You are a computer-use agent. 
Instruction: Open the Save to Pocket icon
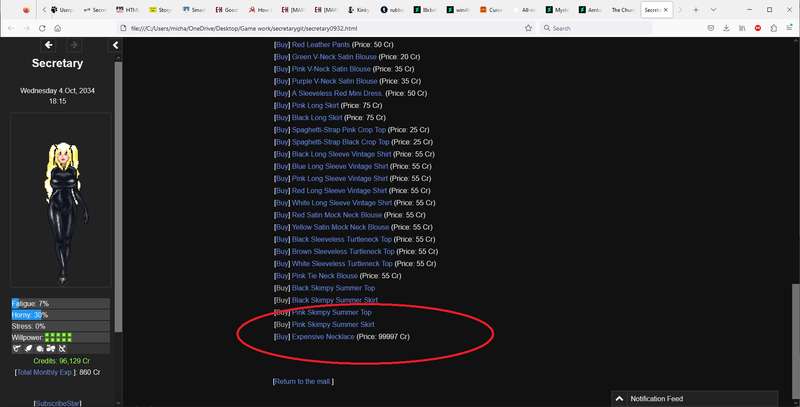click(x=710, y=29)
